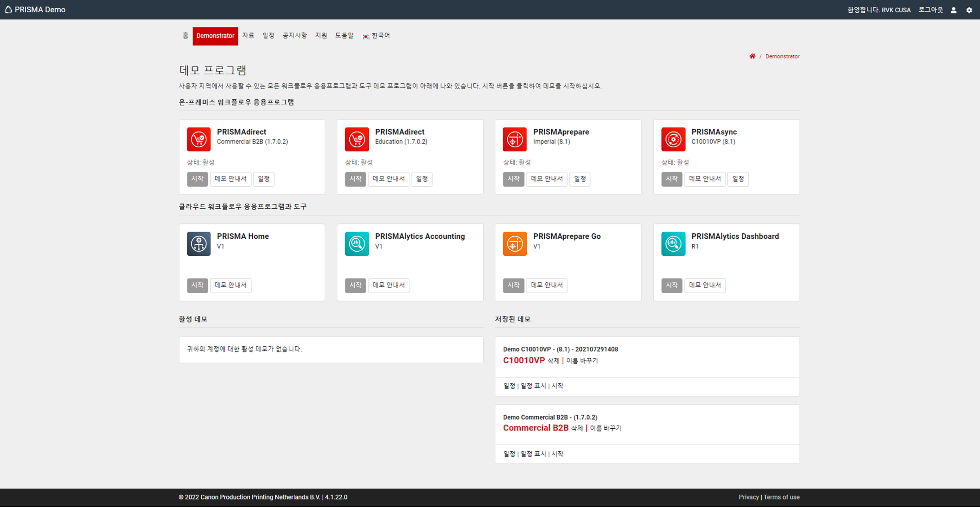Click 시작 link under C10010VP saved demo

[557, 386]
